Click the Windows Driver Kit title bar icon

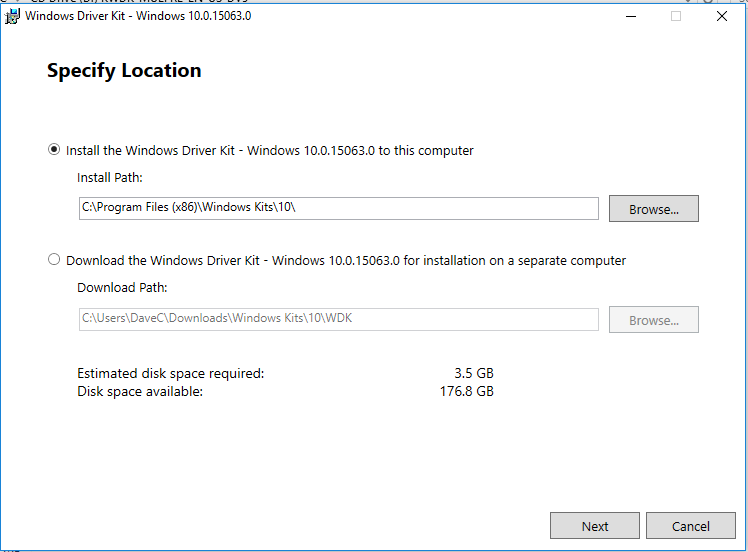click(x=12, y=16)
